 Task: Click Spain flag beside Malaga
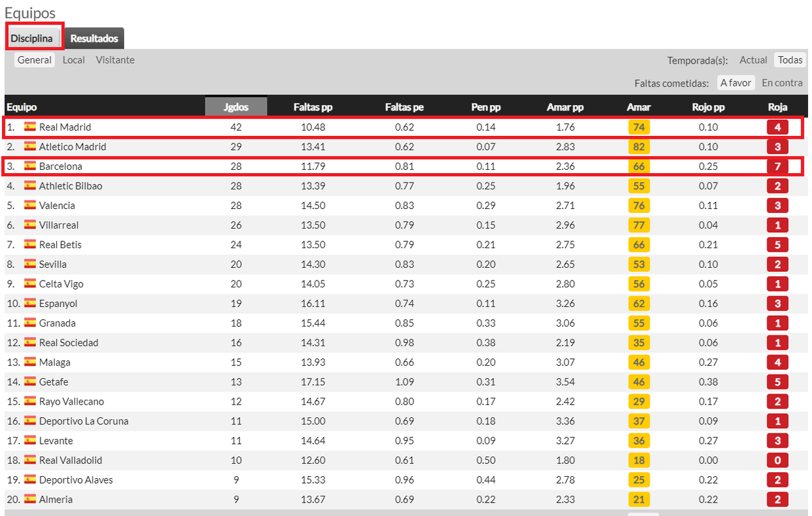[x=30, y=362]
